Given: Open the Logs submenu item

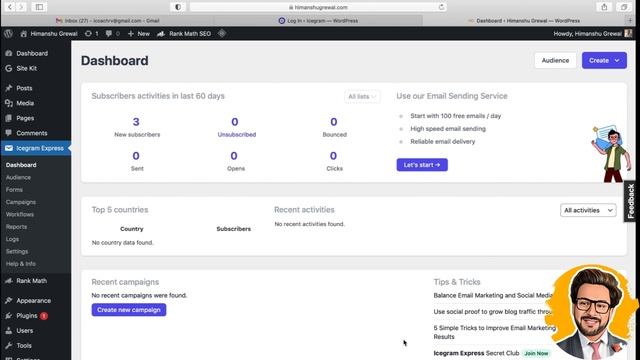Looking at the screenshot, I should click(12, 239).
